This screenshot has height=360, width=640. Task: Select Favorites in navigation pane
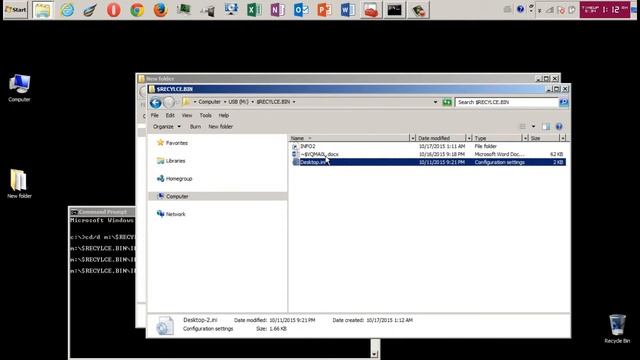click(172, 143)
